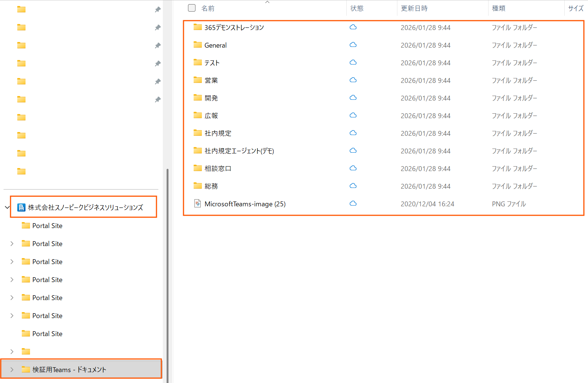Sort by the 更新日時 column header
This screenshot has width=588, height=383.
414,8
